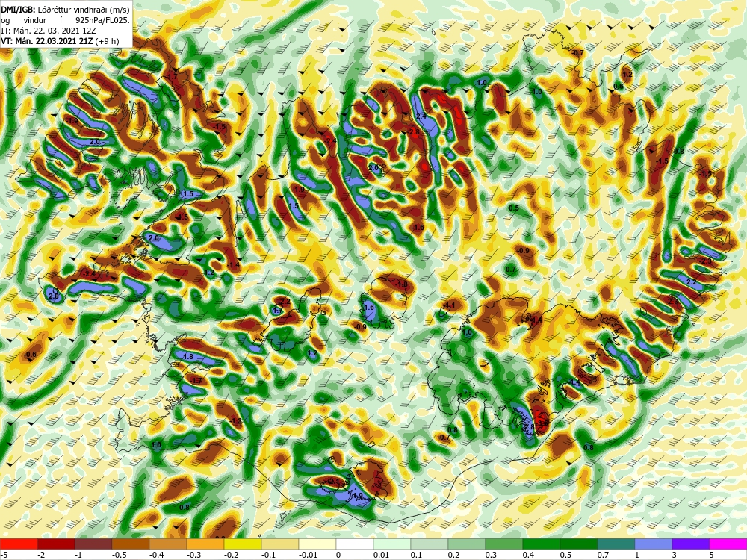Click the "-5" legend scale label
747x560 pixels.
pos(3,555)
